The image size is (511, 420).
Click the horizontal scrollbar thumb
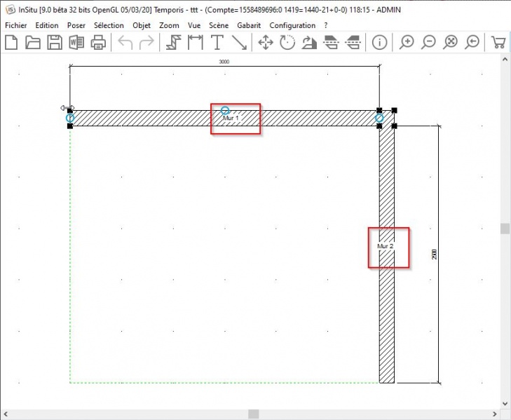pos(253,414)
